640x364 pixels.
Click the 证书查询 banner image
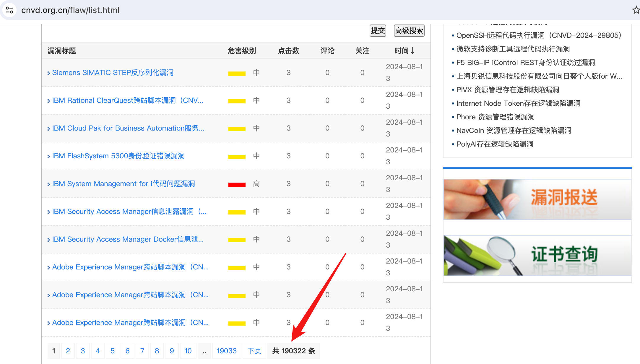537,256
